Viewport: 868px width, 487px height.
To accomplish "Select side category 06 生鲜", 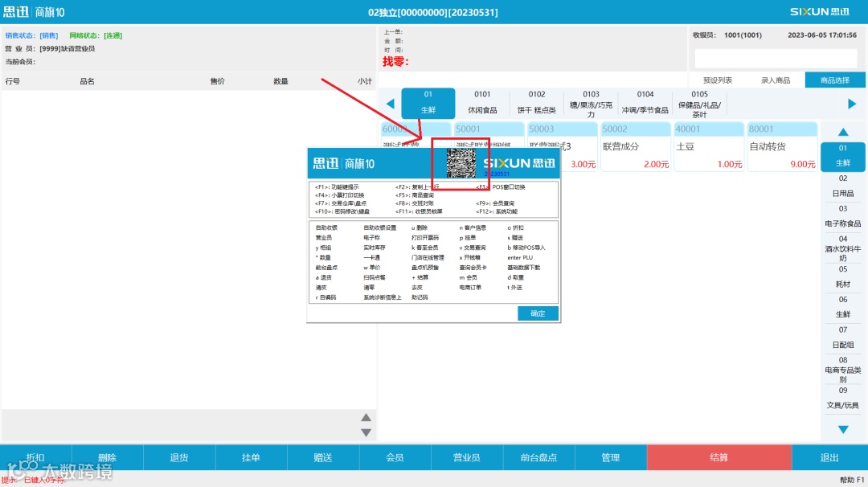I will pyautogui.click(x=842, y=307).
